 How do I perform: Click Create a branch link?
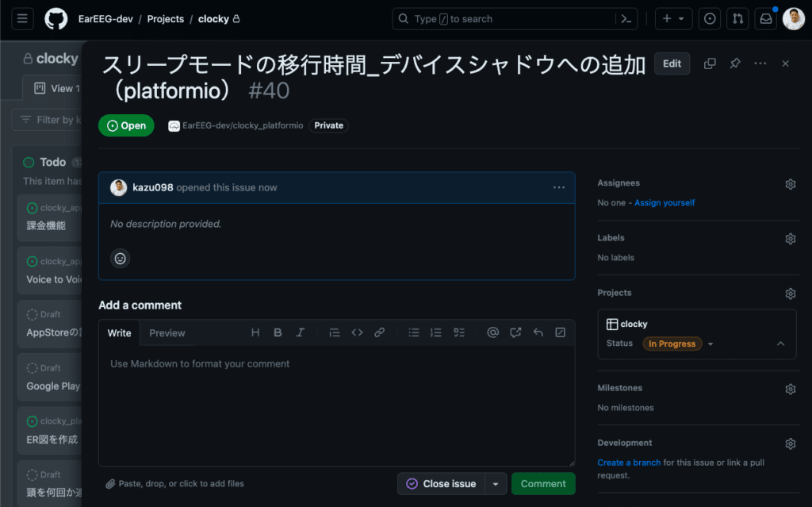(x=629, y=463)
